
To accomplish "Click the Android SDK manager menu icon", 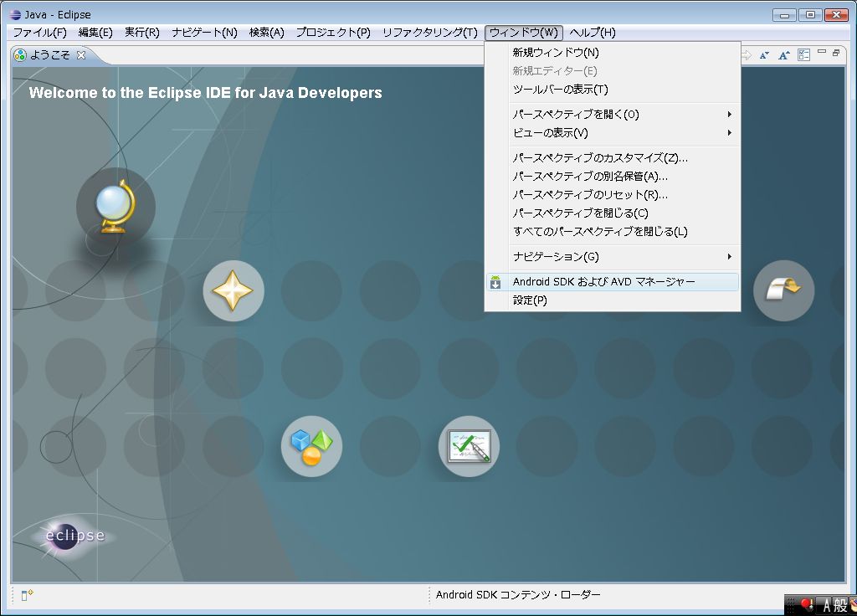I will tap(495, 282).
